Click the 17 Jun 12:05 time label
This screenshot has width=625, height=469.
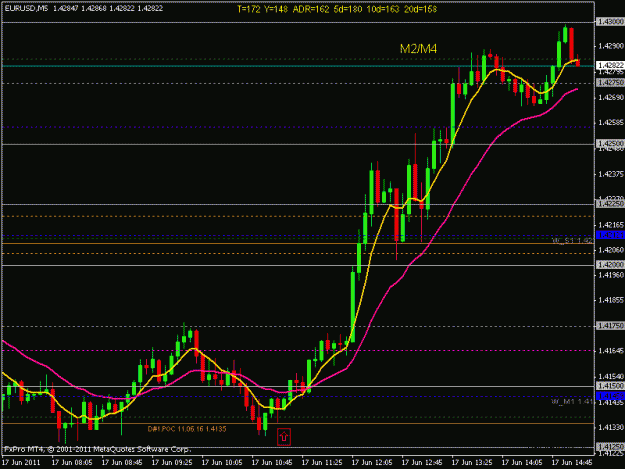[x=372, y=462]
